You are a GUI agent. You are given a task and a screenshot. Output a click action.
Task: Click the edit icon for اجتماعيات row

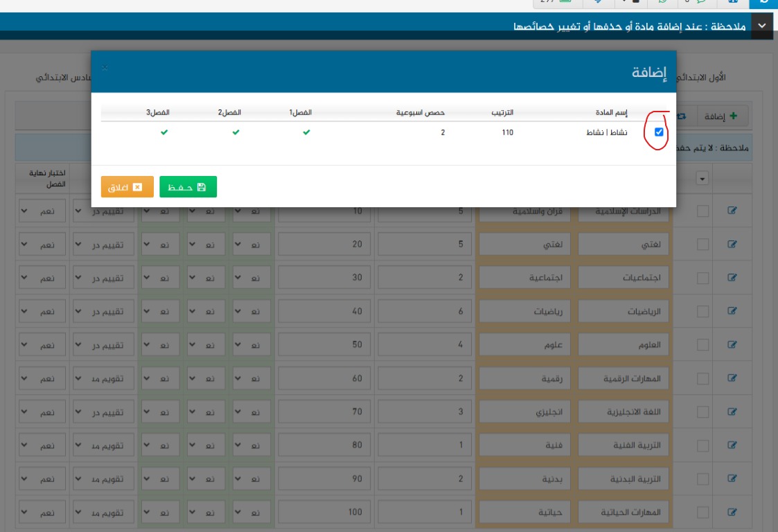click(732, 277)
